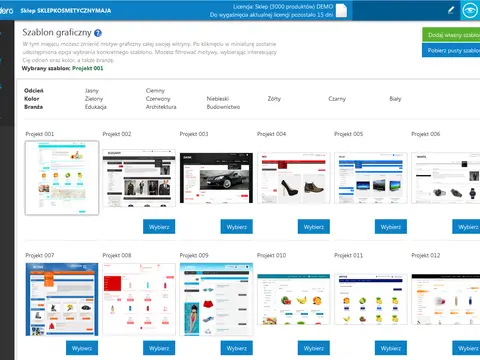Select the Projekt 011 thumbnail
The width and height of the screenshot is (480, 360).
pos(371,299)
